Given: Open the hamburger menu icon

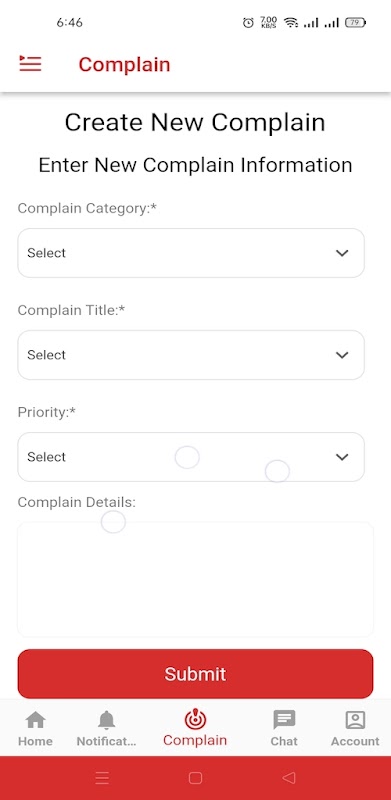Looking at the screenshot, I should pos(30,64).
